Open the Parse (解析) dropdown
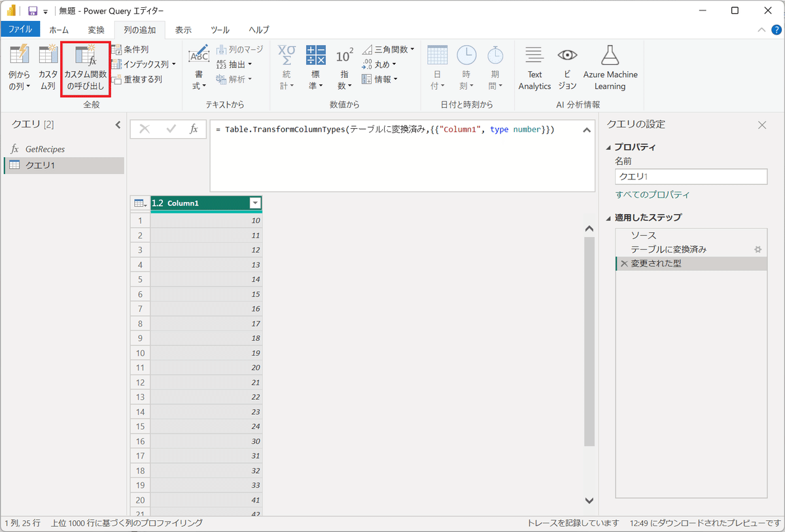 [x=234, y=79]
